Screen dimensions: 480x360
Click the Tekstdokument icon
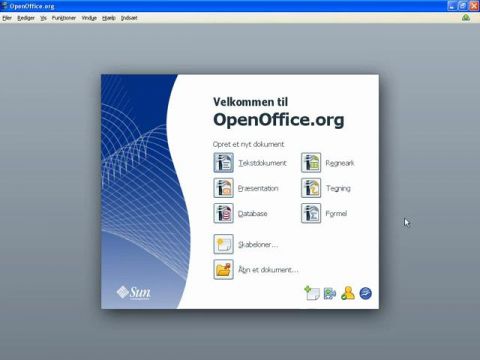[x=223, y=163]
